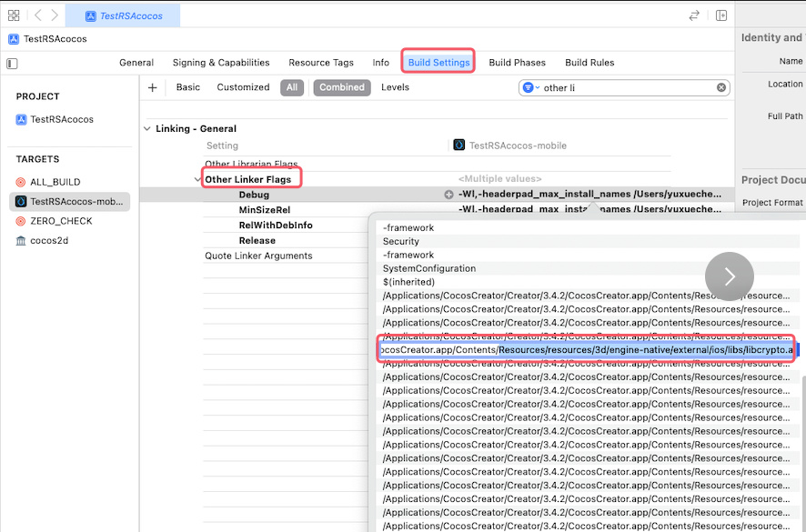806x532 pixels.
Task: Click the Setting column header
Action: point(222,146)
